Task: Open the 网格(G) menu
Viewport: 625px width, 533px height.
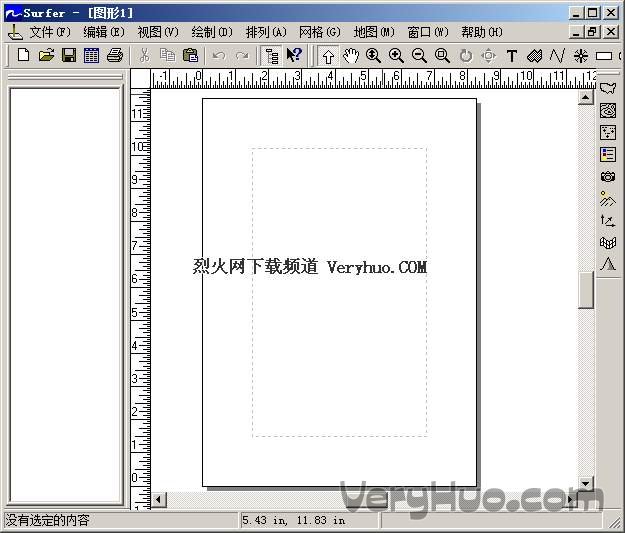Action: click(x=320, y=32)
